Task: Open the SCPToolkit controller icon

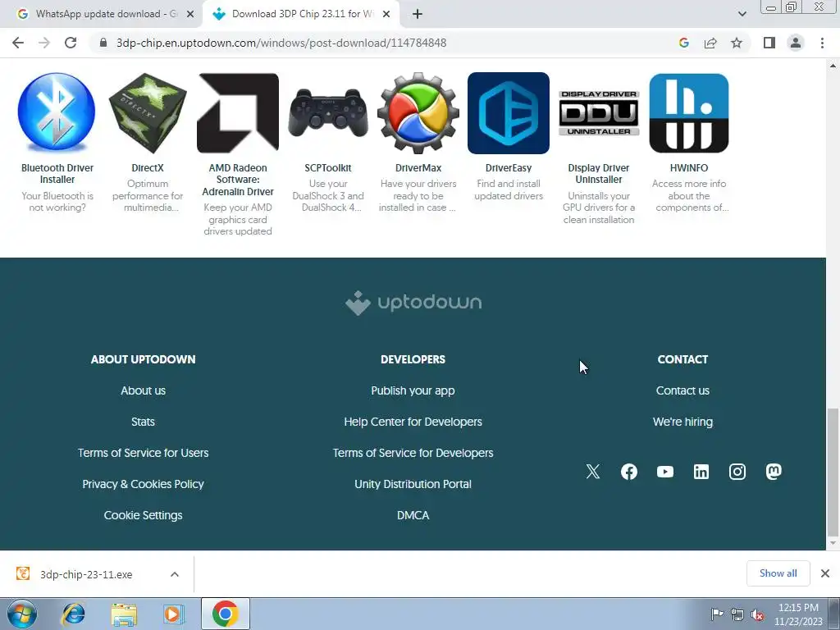Action: coord(328,113)
